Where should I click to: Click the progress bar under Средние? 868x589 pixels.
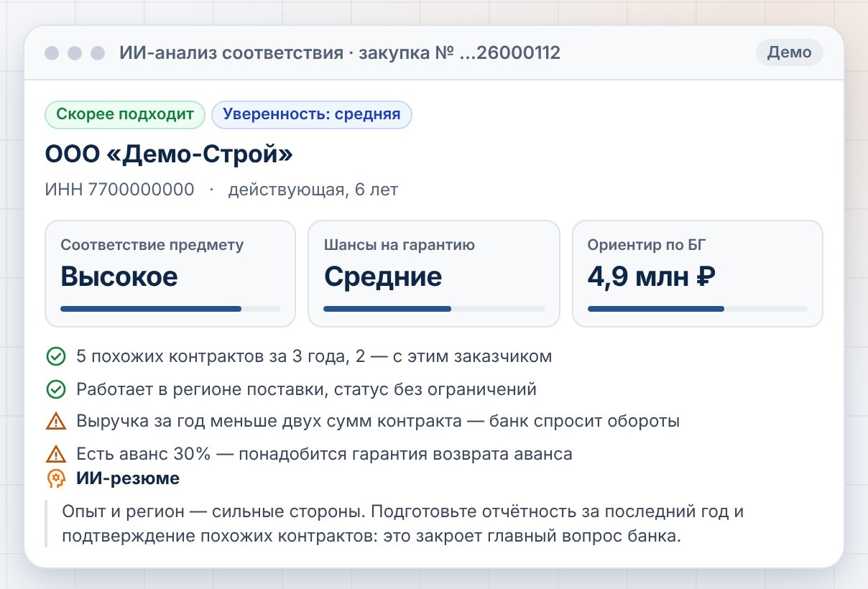[x=434, y=309]
